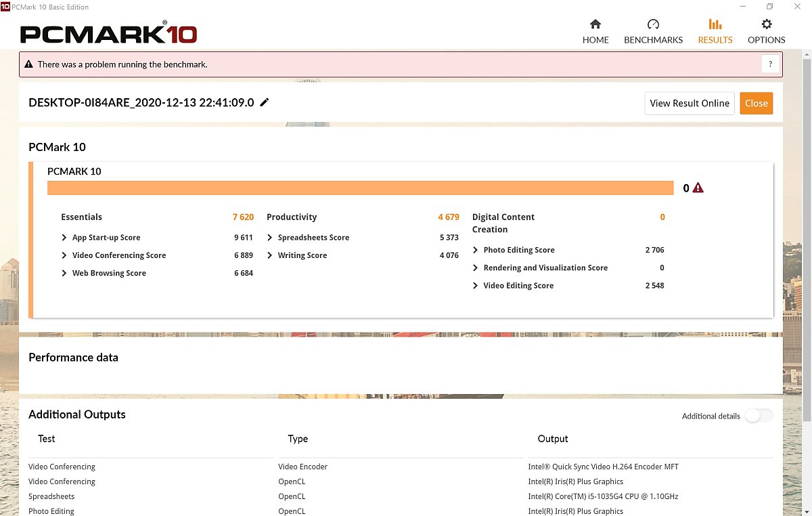Click View Result Online button

(x=690, y=103)
